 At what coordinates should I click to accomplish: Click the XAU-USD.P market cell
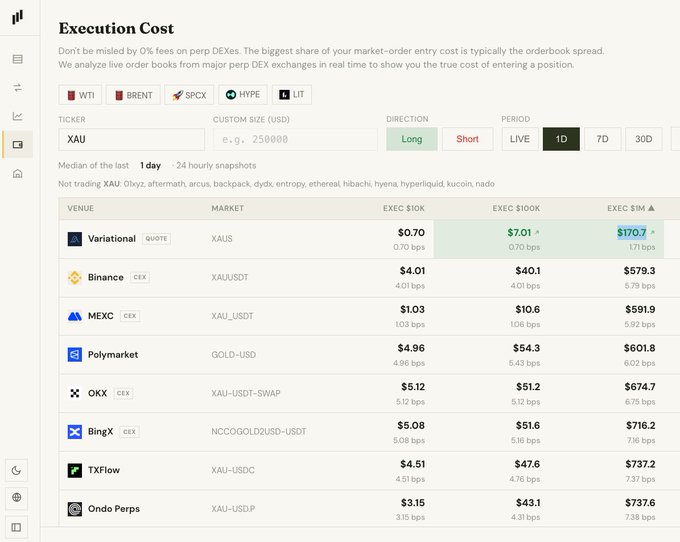(x=233, y=509)
